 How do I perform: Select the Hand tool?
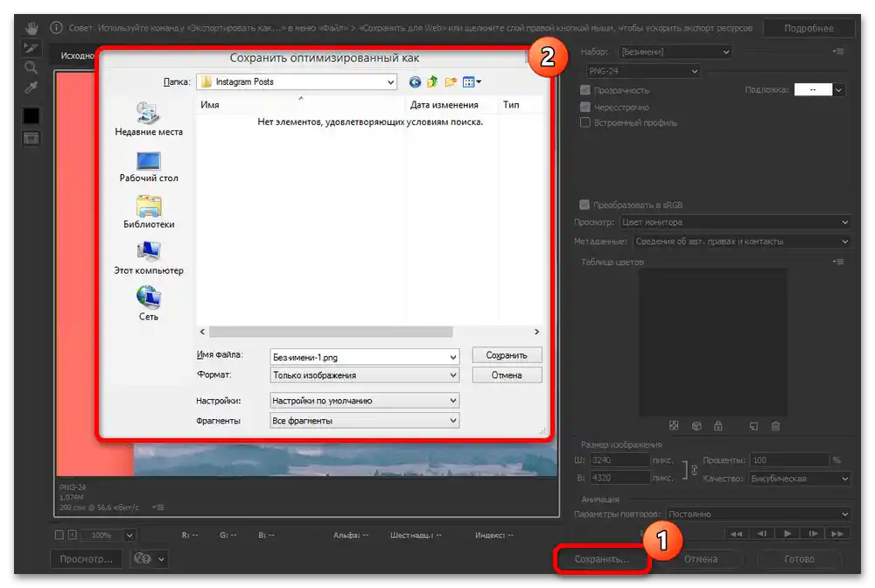click(x=31, y=28)
